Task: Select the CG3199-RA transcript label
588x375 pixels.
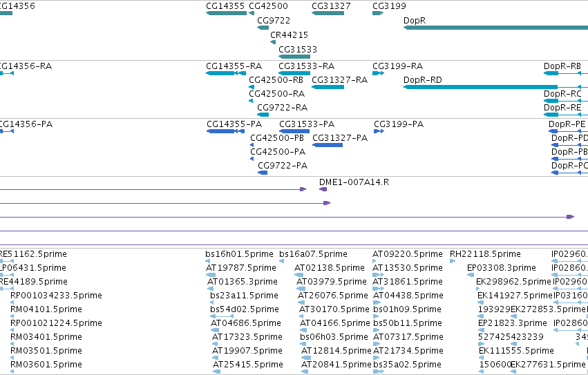Action: click(x=397, y=66)
